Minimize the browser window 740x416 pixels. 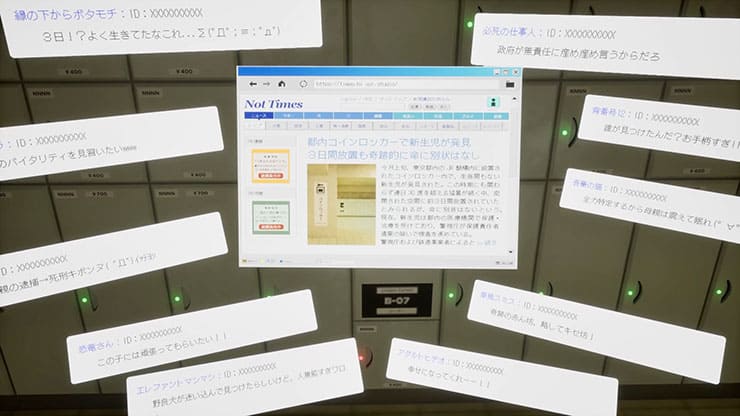pos(496,72)
